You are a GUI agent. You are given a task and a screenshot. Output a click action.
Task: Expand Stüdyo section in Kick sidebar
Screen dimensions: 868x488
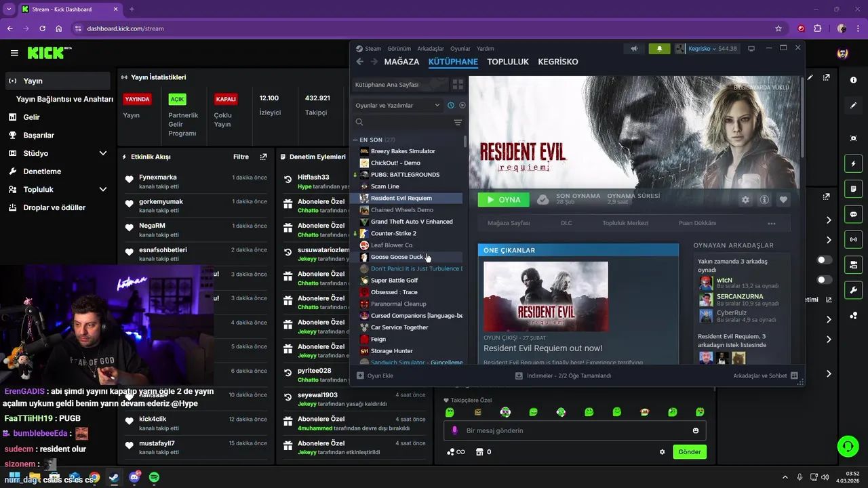(x=103, y=153)
